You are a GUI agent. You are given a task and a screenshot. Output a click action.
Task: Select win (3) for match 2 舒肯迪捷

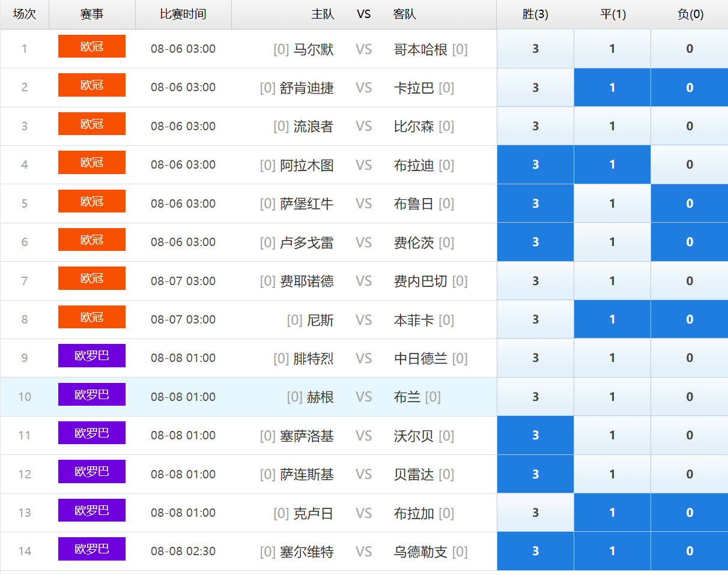535,88
